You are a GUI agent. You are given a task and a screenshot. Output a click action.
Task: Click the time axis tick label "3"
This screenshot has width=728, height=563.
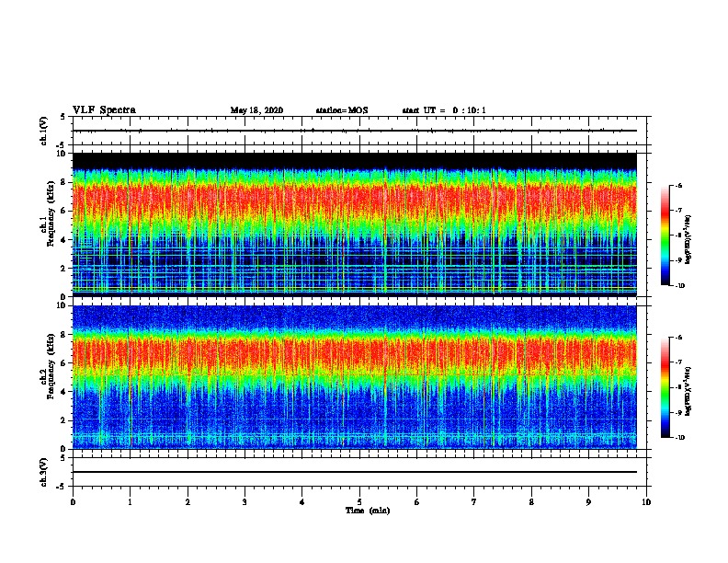click(x=245, y=502)
